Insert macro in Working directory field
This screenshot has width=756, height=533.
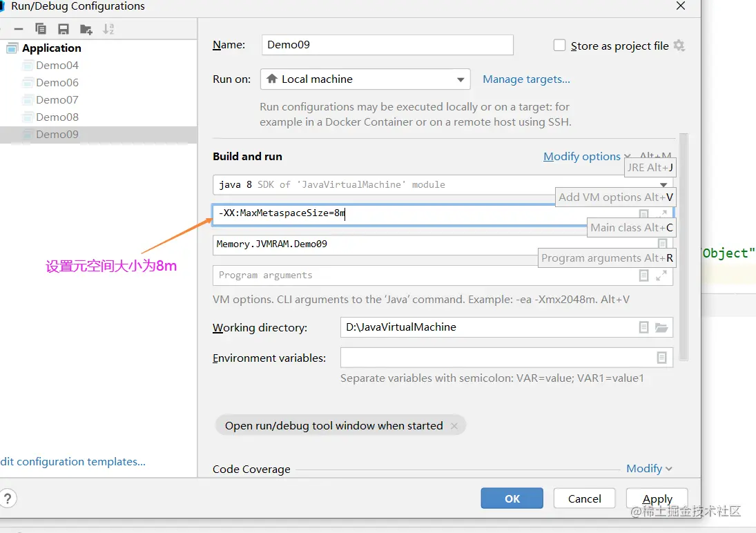[x=643, y=327]
